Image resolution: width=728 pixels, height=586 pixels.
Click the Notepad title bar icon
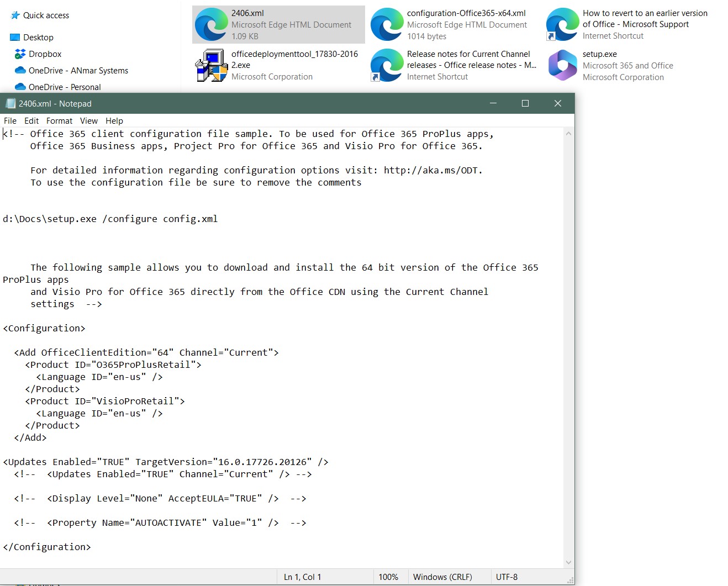10,104
